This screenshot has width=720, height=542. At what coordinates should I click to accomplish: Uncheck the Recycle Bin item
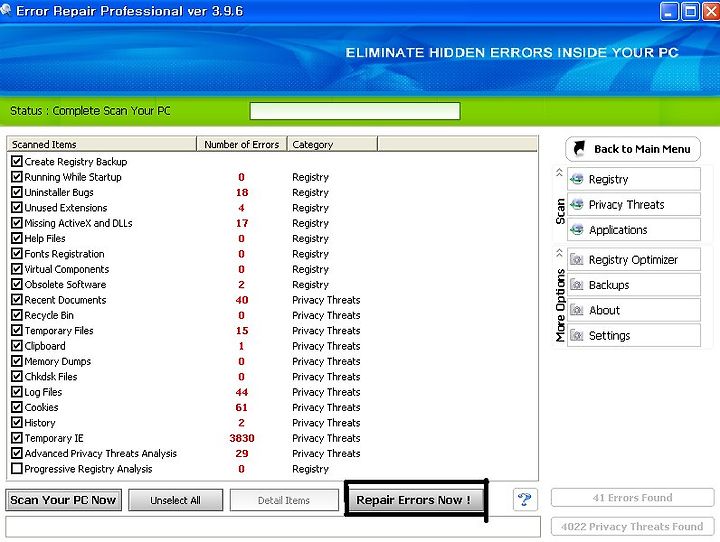pyautogui.click(x=17, y=315)
